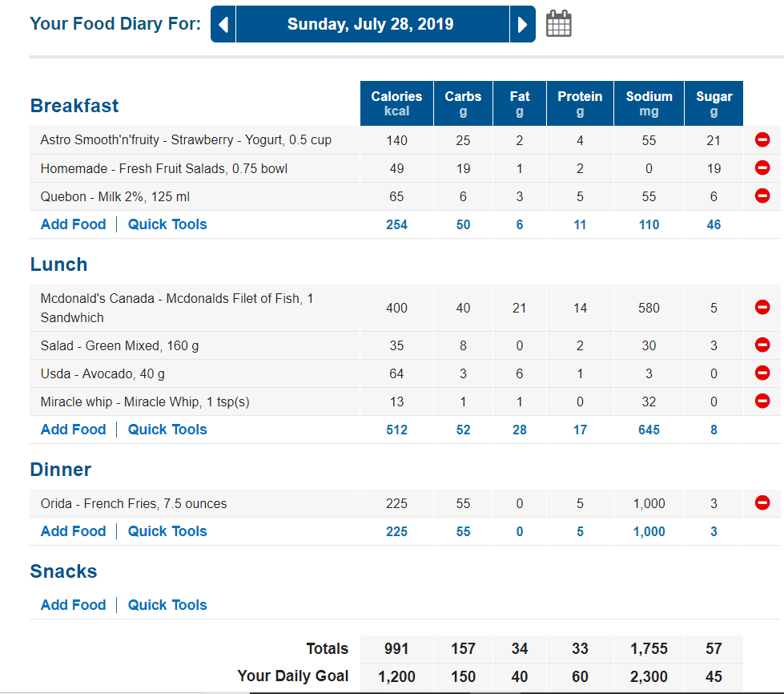
Task: Add Food to Dinner
Action: pyautogui.click(x=73, y=531)
